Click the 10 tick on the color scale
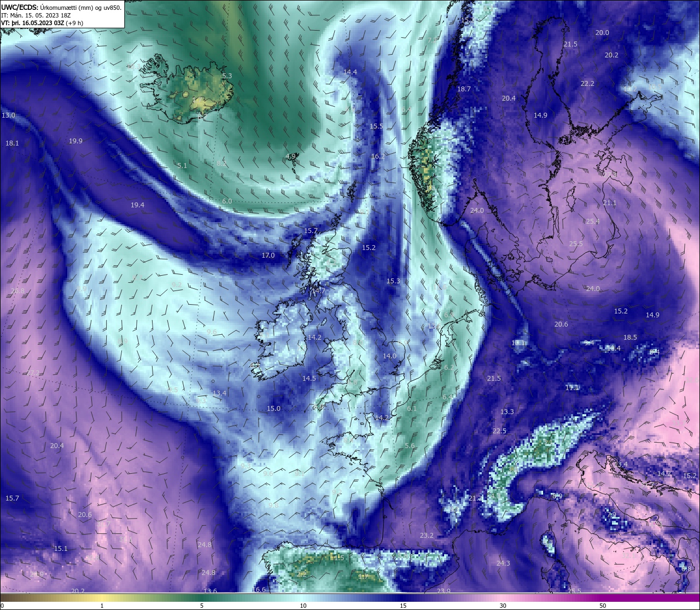This screenshot has height=610, width=700. tap(303, 606)
